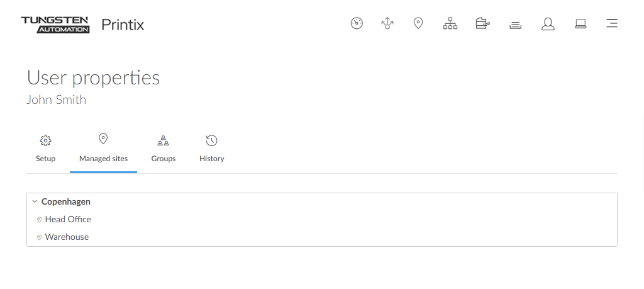The height and width of the screenshot is (289, 644).
Task: Open the Head Office site
Action: tap(68, 220)
